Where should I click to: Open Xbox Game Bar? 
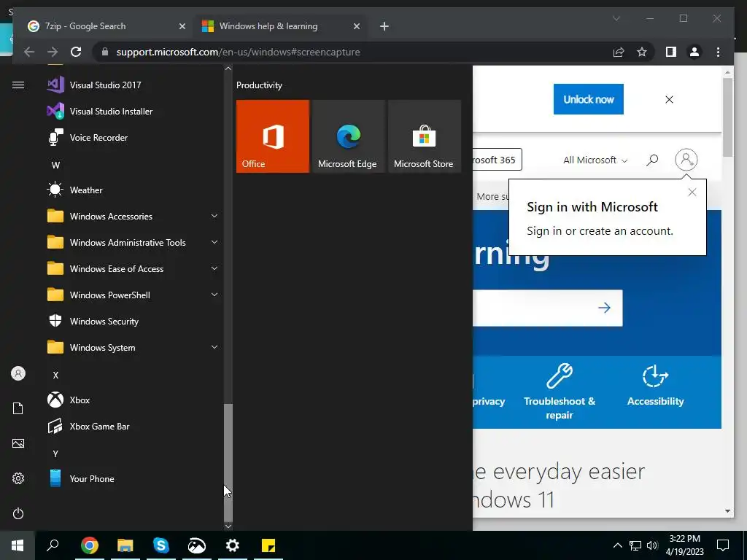click(x=131, y=426)
